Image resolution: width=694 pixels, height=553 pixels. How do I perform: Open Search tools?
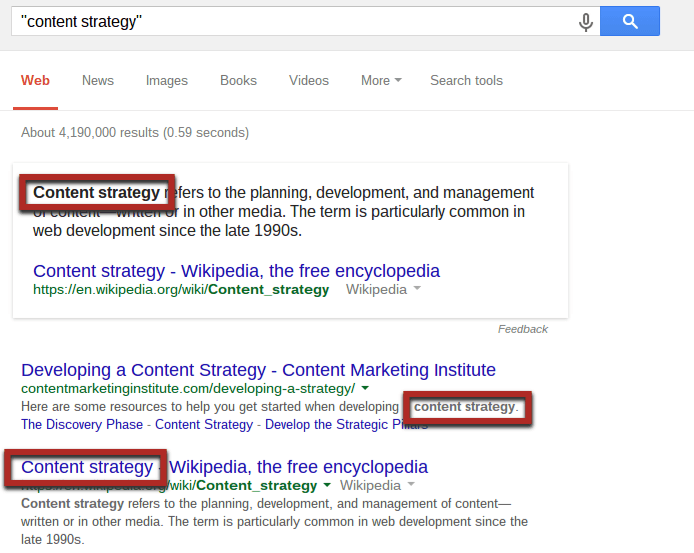pyautogui.click(x=467, y=81)
